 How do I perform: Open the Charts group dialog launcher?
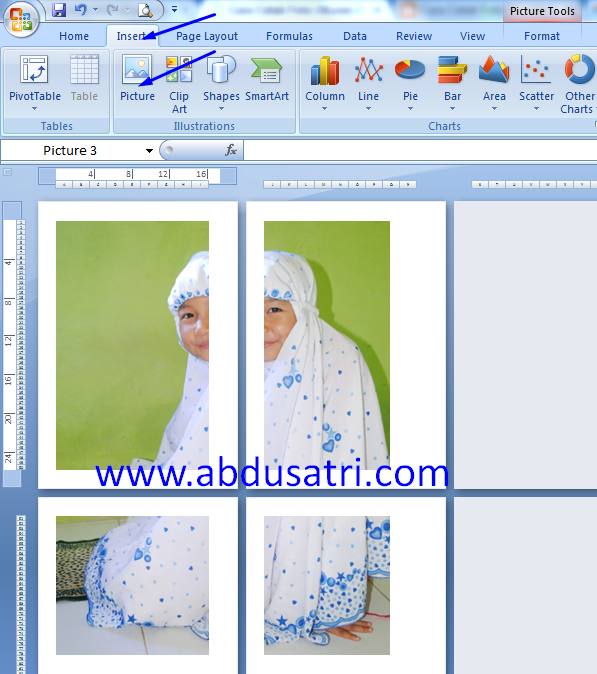click(x=595, y=125)
